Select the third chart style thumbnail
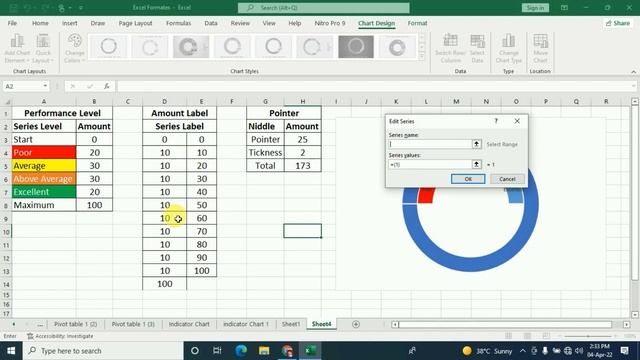640x360 pixels. tap(191, 47)
